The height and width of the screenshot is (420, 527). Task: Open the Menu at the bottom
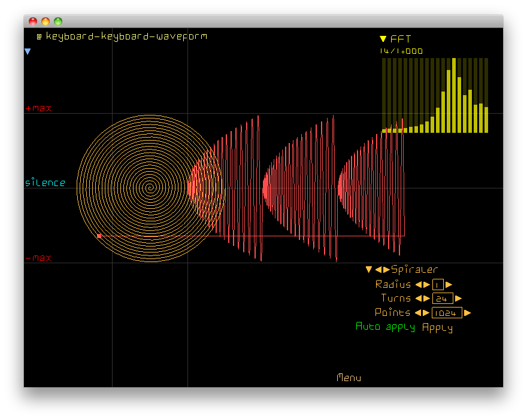tap(349, 378)
